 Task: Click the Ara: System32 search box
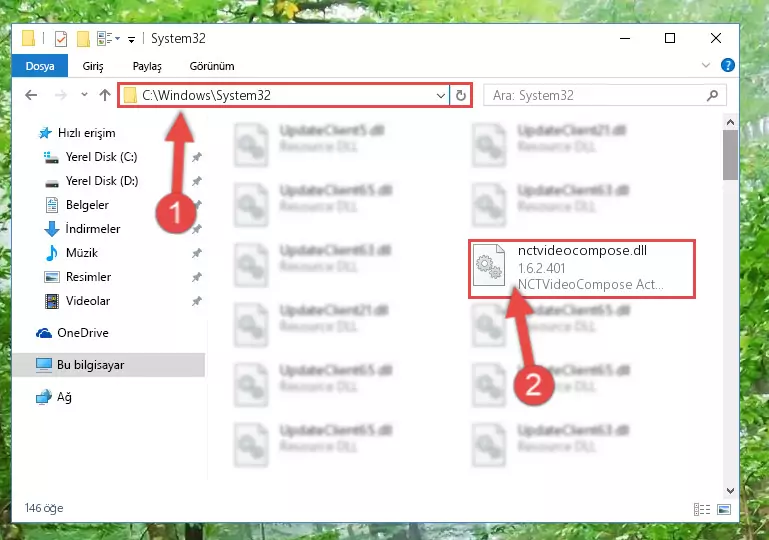point(605,95)
